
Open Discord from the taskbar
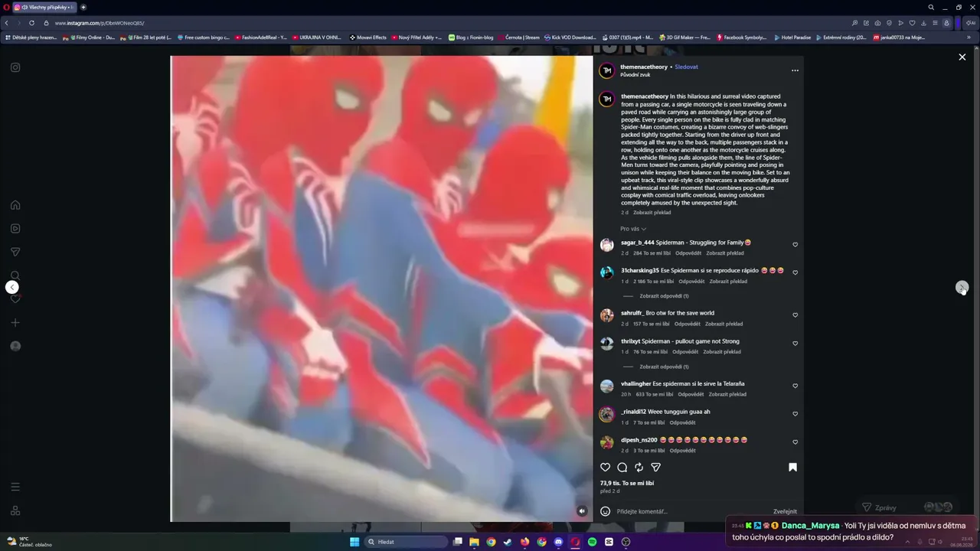[x=558, y=542]
